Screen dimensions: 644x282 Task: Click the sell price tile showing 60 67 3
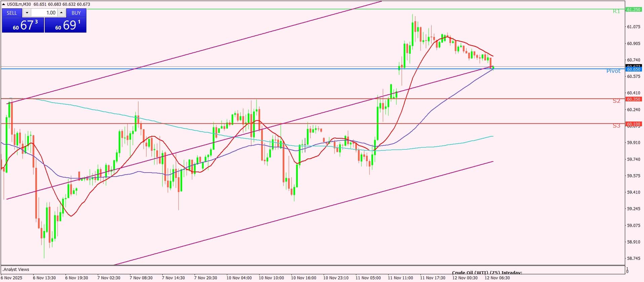pyautogui.click(x=23, y=25)
